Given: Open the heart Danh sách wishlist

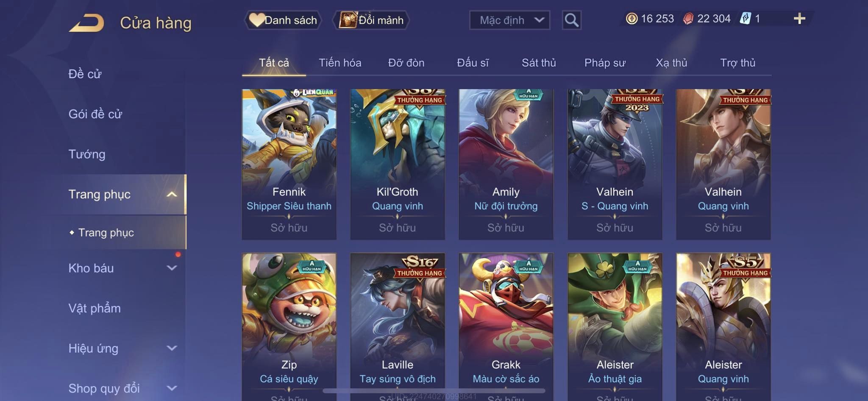Looking at the screenshot, I should (x=283, y=20).
